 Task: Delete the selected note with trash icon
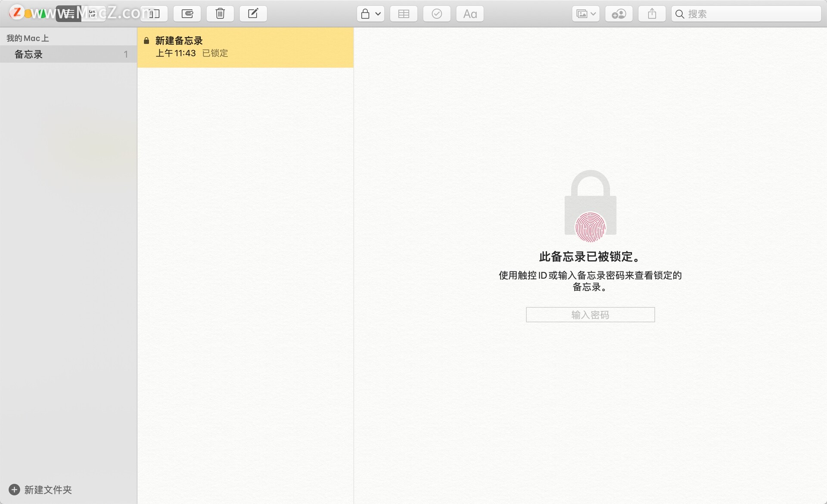[x=220, y=14]
